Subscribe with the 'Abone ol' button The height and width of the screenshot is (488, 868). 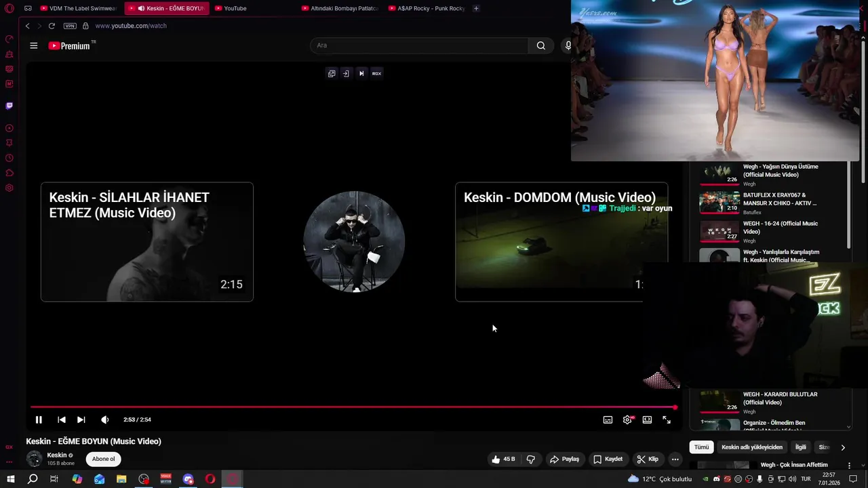point(104,459)
